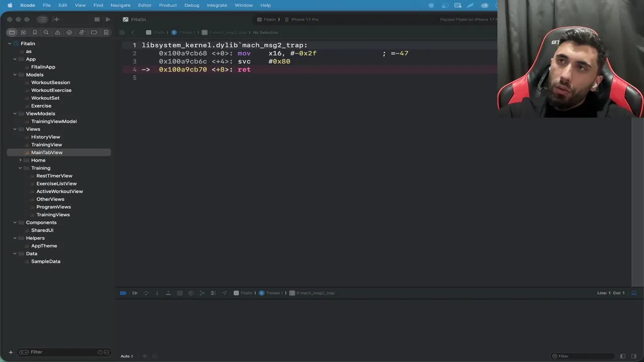Show only source-controlled files in filter
The image size is (644, 362).
pyautogui.click(x=106, y=352)
